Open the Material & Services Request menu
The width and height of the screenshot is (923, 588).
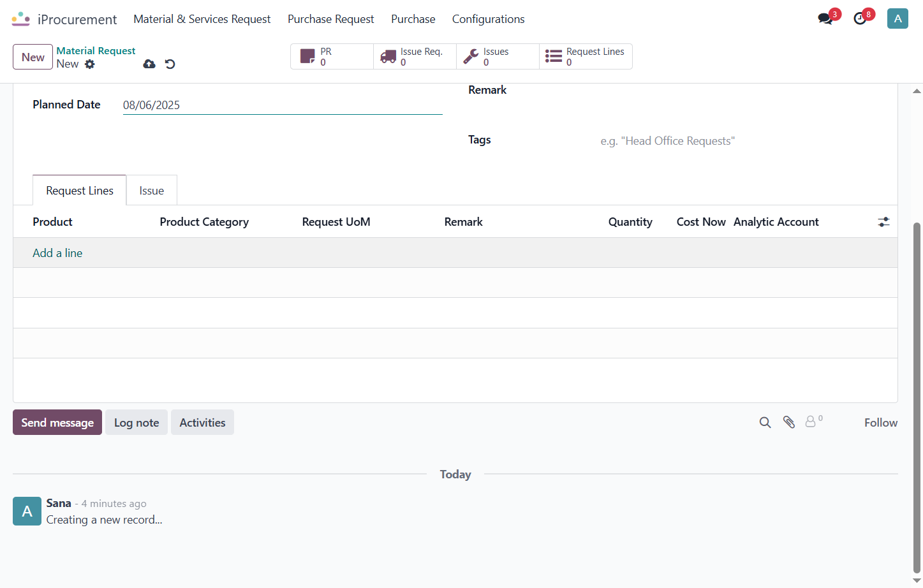tap(202, 19)
